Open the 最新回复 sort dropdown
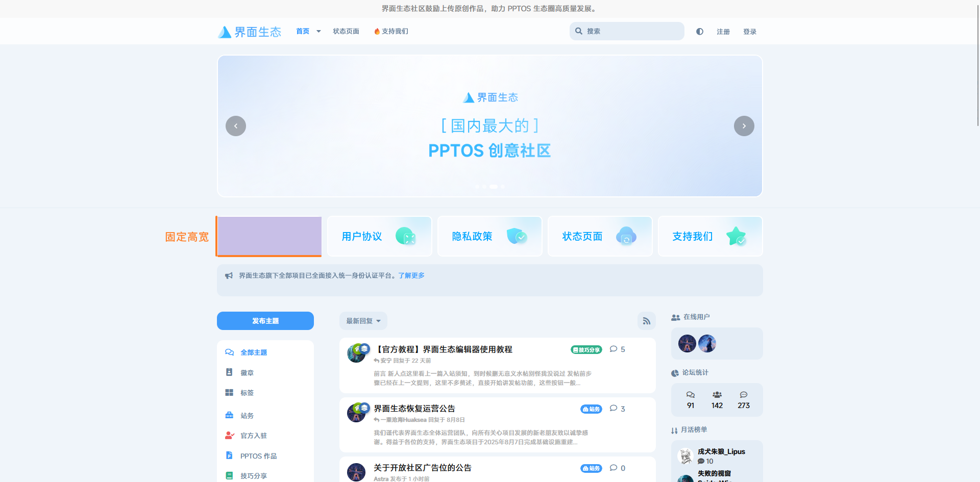 363,321
